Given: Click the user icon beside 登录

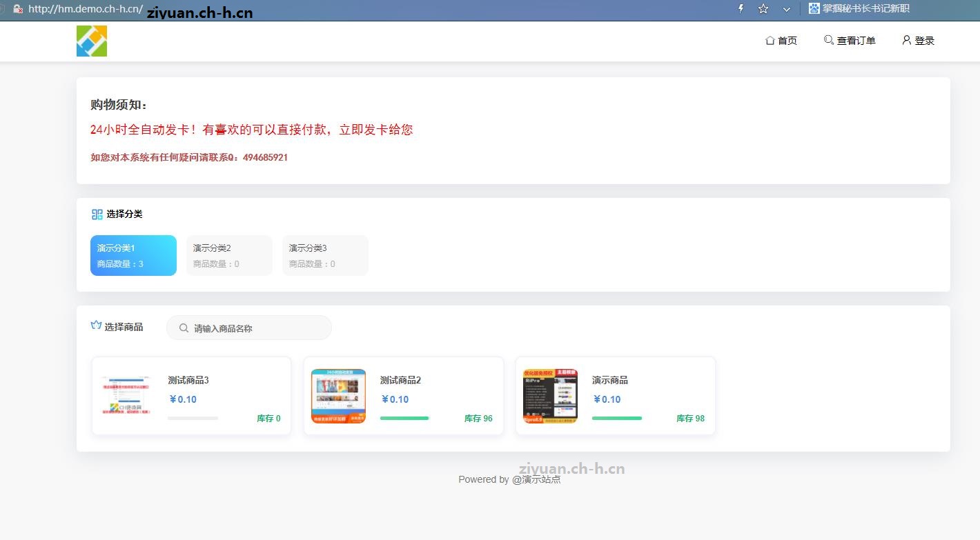Looking at the screenshot, I should [x=906, y=40].
